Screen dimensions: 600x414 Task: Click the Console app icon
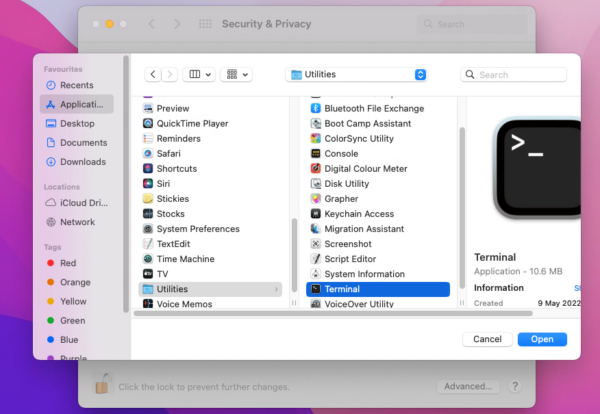[315, 153]
